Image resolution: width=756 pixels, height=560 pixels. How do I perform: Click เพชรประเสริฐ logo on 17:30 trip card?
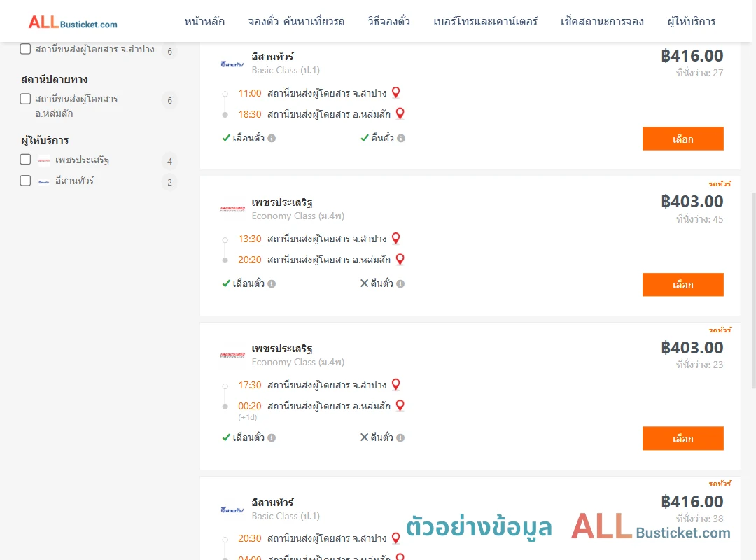point(232,355)
